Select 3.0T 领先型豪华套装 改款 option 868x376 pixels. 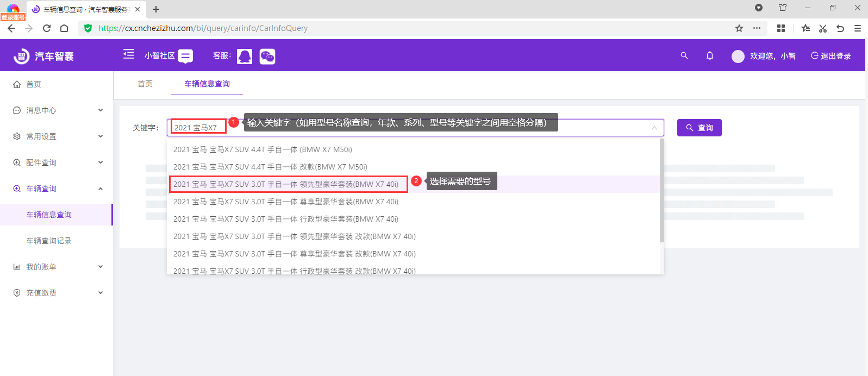pos(413,236)
